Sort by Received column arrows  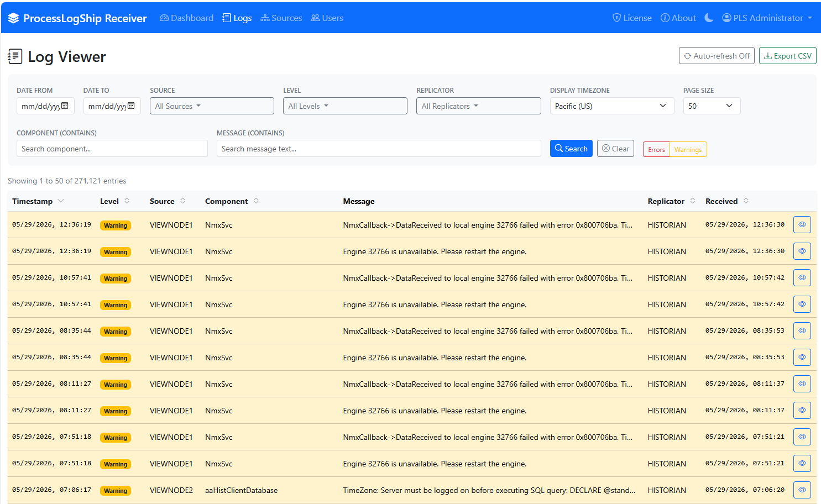[746, 201]
